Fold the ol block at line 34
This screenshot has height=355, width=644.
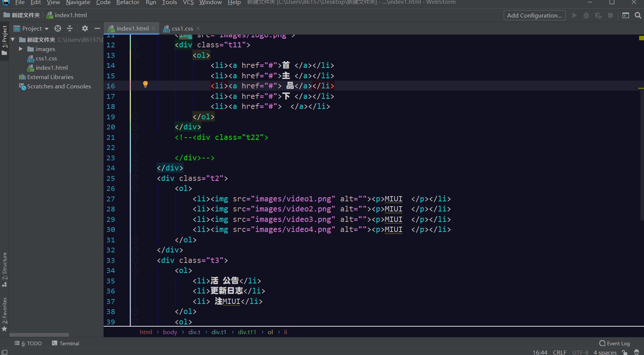[x=135, y=271]
